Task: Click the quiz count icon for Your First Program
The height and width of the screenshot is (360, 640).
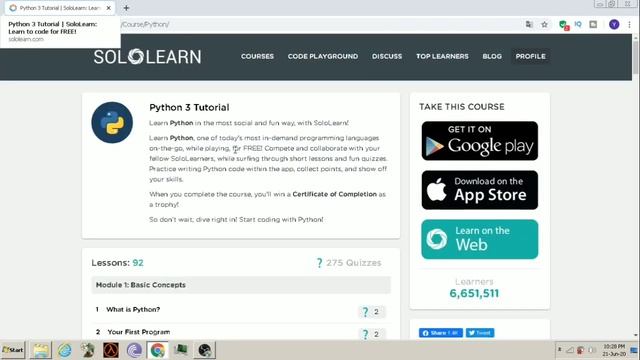Action: 371,334
